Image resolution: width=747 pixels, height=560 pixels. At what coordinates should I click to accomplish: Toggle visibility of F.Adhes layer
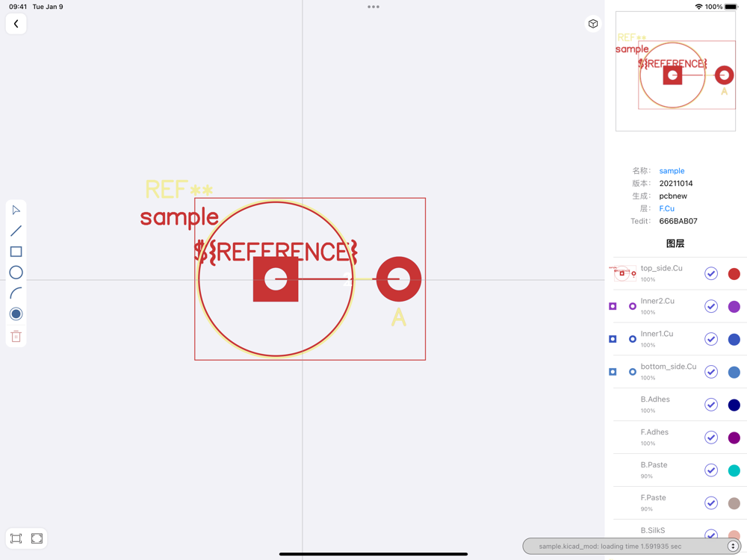[x=711, y=438]
